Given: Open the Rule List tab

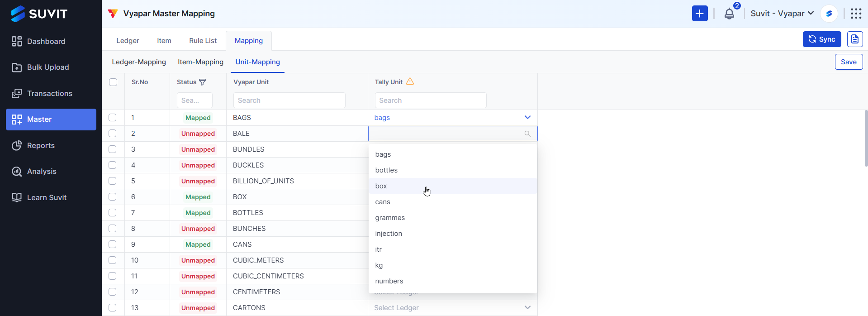Looking at the screenshot, I should coord(203,41).
